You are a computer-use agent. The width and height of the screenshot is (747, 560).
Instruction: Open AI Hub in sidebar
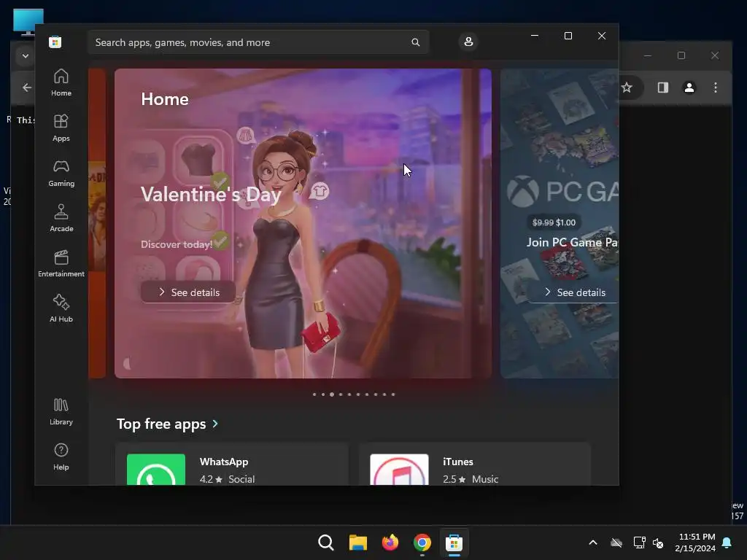click(x=61, y=309)
